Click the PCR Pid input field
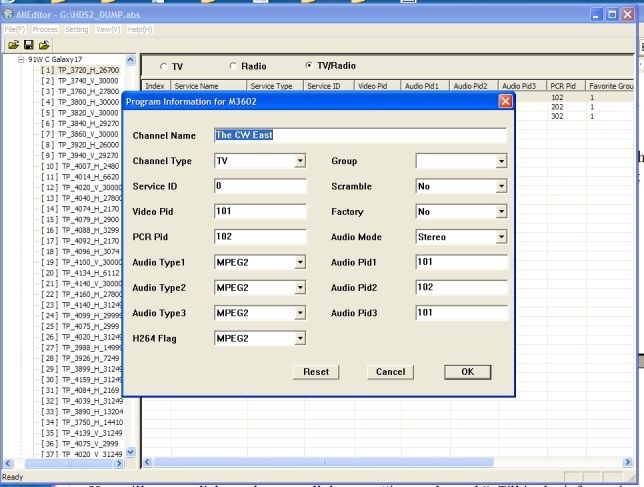 [260, 237]
